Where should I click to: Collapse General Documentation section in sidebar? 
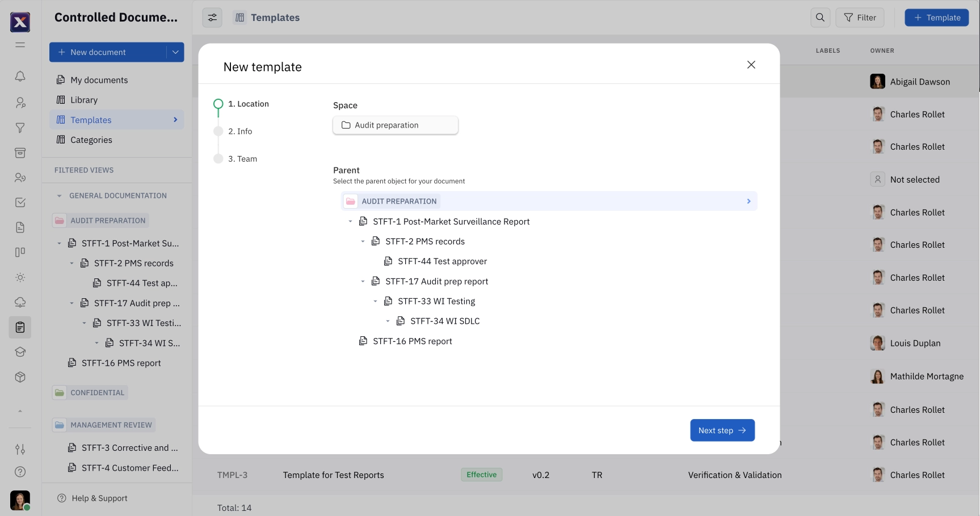click(59, 196)
